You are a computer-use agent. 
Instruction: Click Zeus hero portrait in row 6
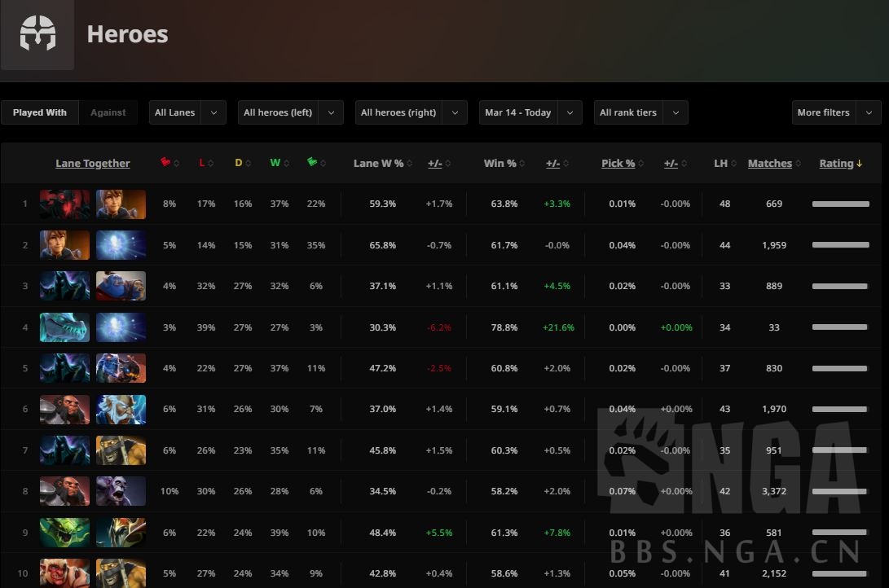(x=121, y=410)
